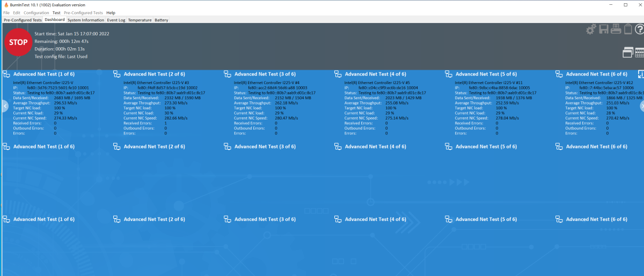Open the Edit menu
The height and width of the screenshot is (276, 644).
(x=17, y=12)
